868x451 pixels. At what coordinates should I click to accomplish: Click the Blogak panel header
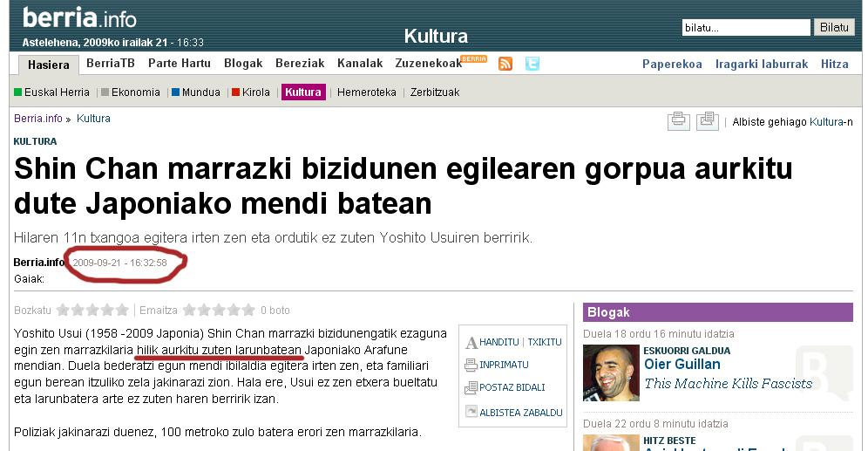718,312
